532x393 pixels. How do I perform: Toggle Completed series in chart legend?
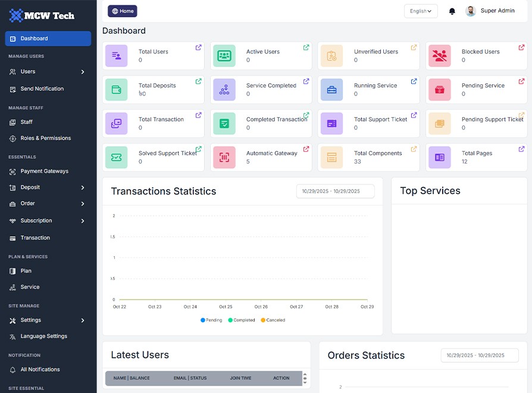[x=242, y=320]
